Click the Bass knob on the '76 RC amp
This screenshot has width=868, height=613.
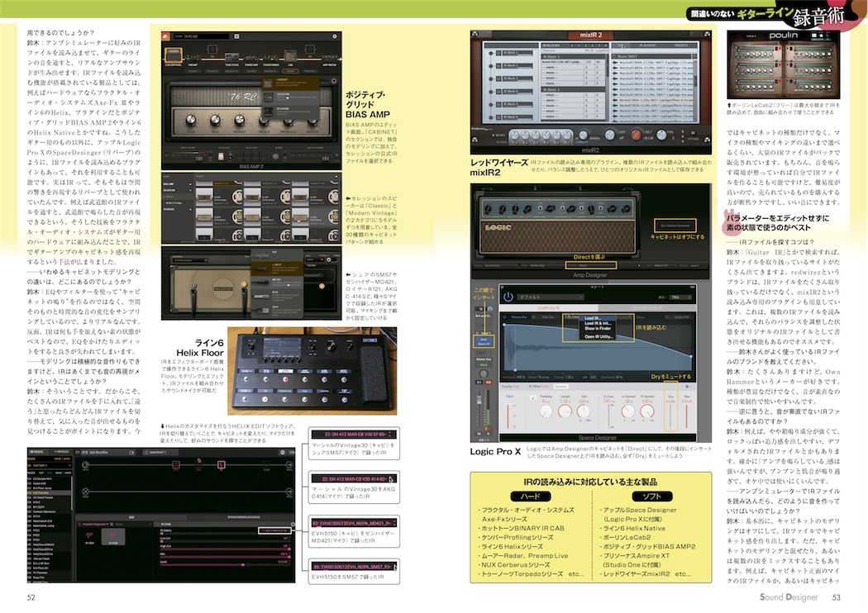coord(215,120)
